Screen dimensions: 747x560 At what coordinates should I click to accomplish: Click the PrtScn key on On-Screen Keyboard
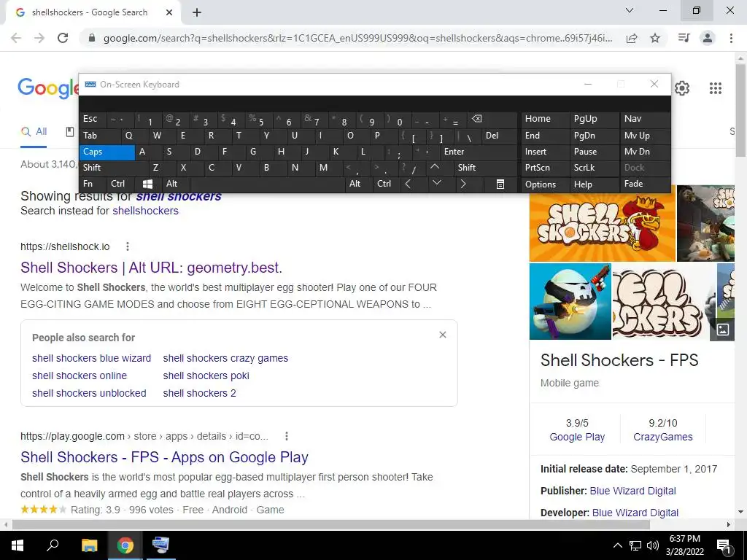point(546,168)
